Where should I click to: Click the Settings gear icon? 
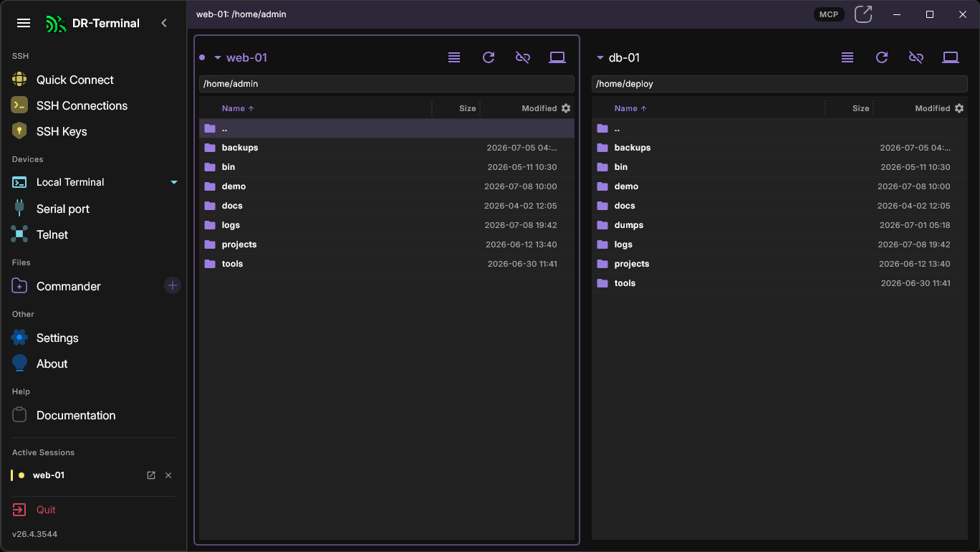point(19,337)
